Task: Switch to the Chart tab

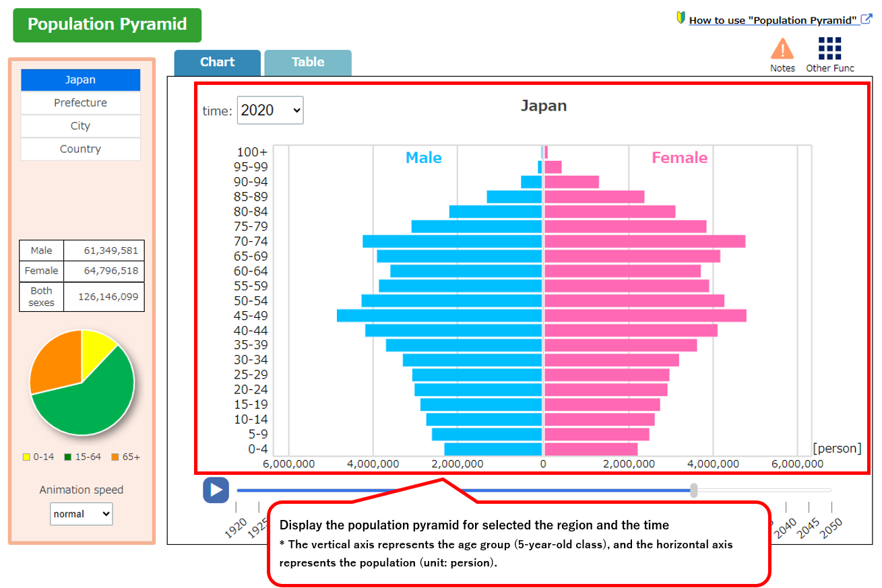Action: (217, 63)
